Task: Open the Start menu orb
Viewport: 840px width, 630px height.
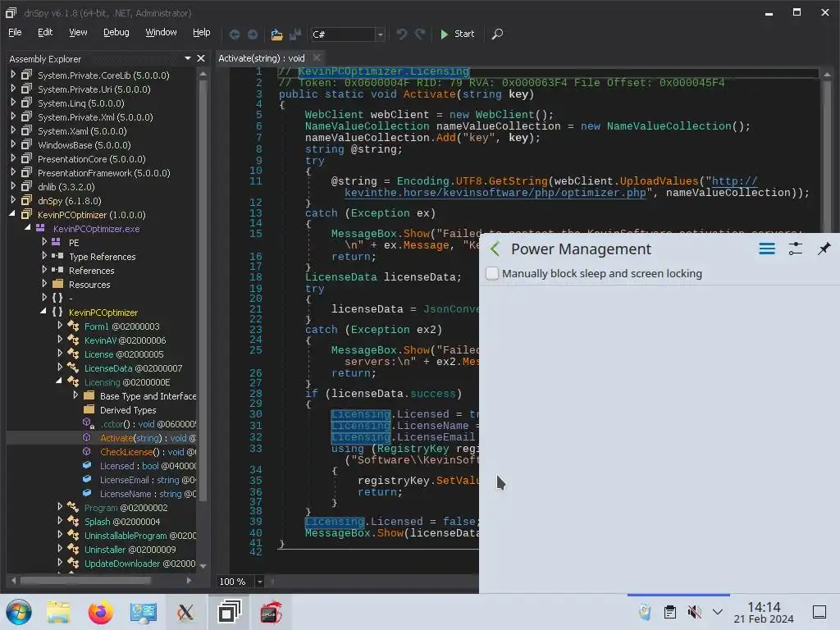Action: 19,612
